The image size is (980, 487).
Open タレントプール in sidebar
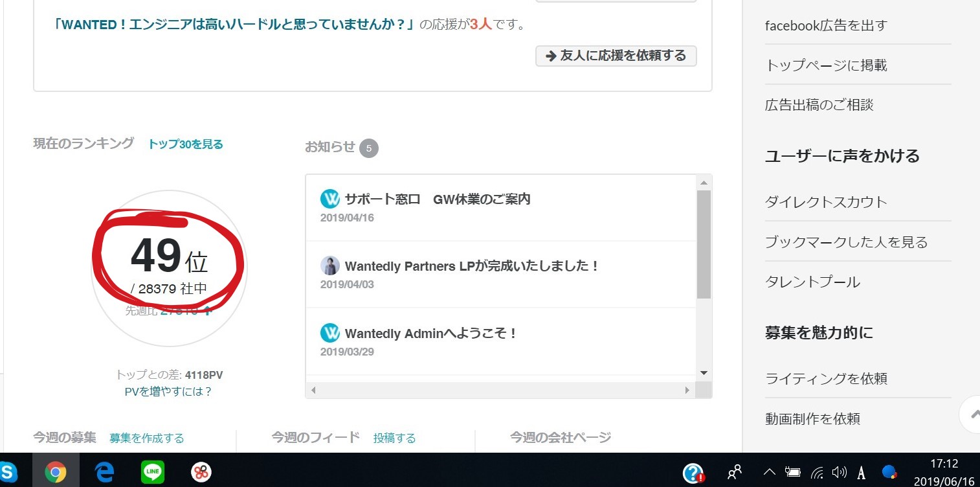tap(812, 282)
